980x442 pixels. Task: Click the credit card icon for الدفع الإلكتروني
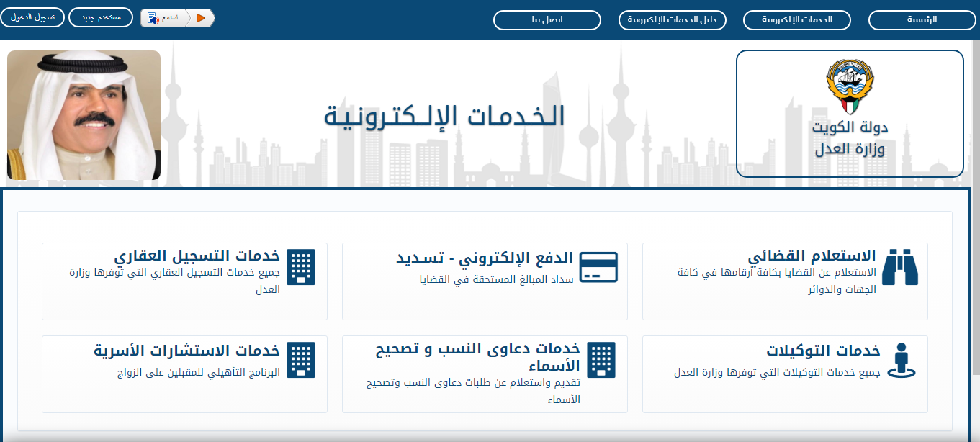[599, 267]
